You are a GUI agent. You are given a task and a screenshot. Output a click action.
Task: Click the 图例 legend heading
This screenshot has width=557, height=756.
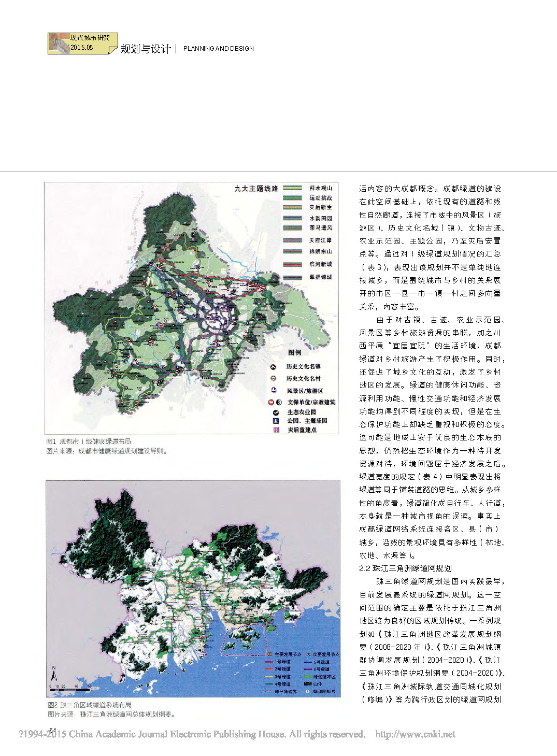(295, 352)
